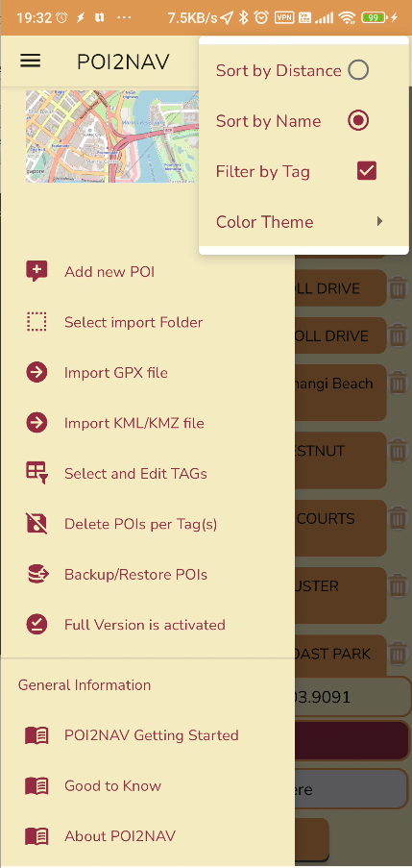The image size is (412, 868).
Task: Tap the Select import Folder icon
Action: click(x=36, y=322)
